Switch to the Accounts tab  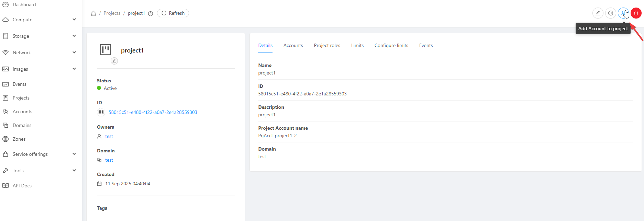click(293, 45)
